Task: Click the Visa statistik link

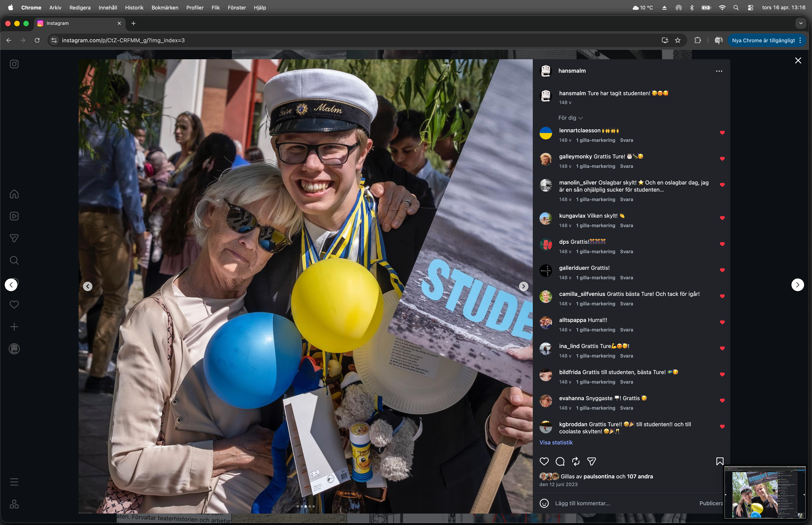Action: (x=556, y=442)
